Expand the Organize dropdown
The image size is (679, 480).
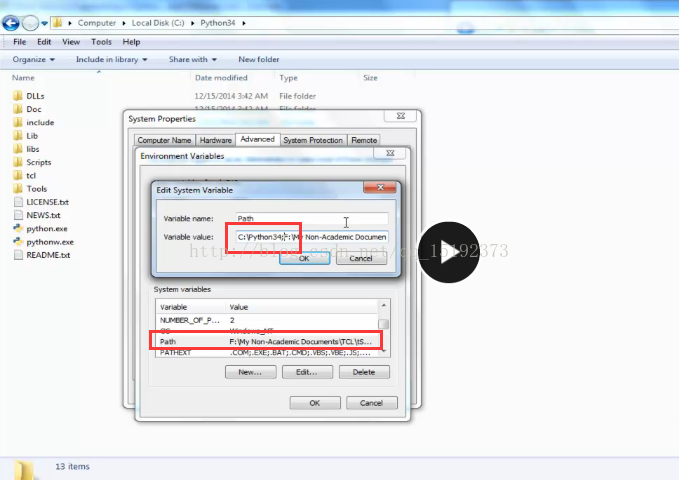tap(33, 59)
